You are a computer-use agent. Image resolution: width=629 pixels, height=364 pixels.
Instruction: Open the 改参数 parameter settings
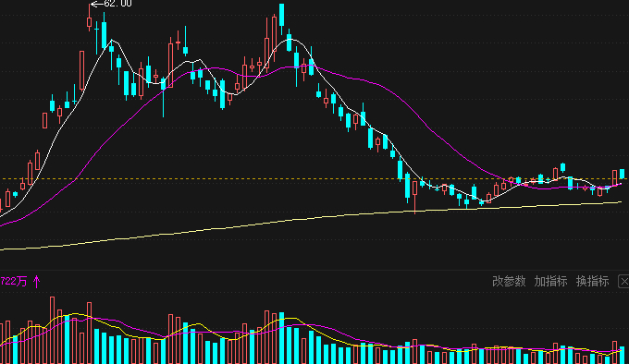509,282
